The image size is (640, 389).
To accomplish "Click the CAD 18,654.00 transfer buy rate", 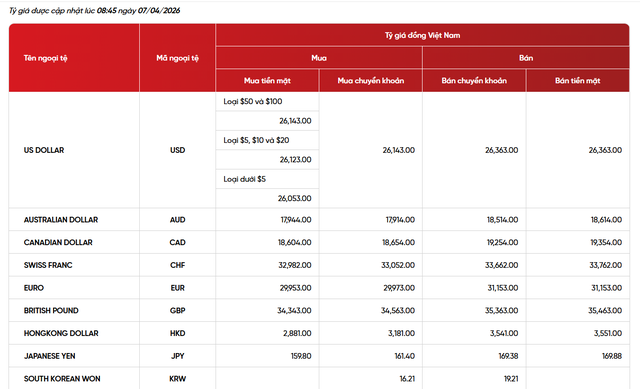I will click(398, 242).
